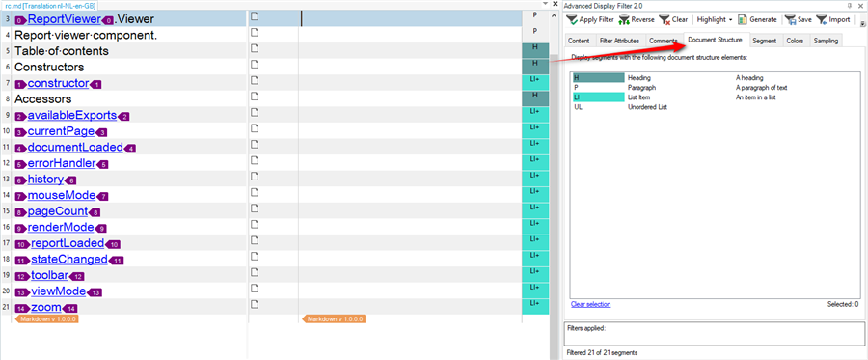Click the errorHandler link
This screenshot has width=868, height=360.
click(x=62, y=163)
